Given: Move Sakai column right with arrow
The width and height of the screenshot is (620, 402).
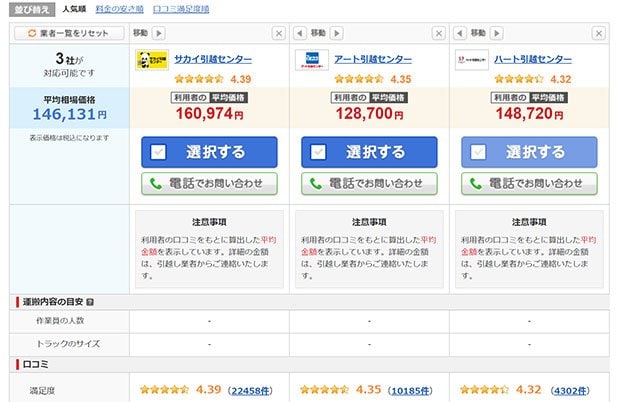Looking at the screenshot, I should [159, 33].
